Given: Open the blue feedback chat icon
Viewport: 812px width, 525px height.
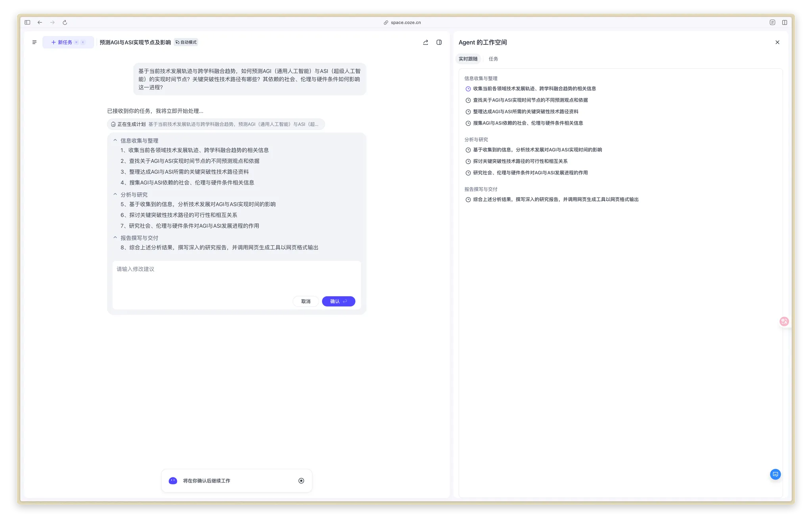Looking at the screenshot, I should tap(775, 474).
